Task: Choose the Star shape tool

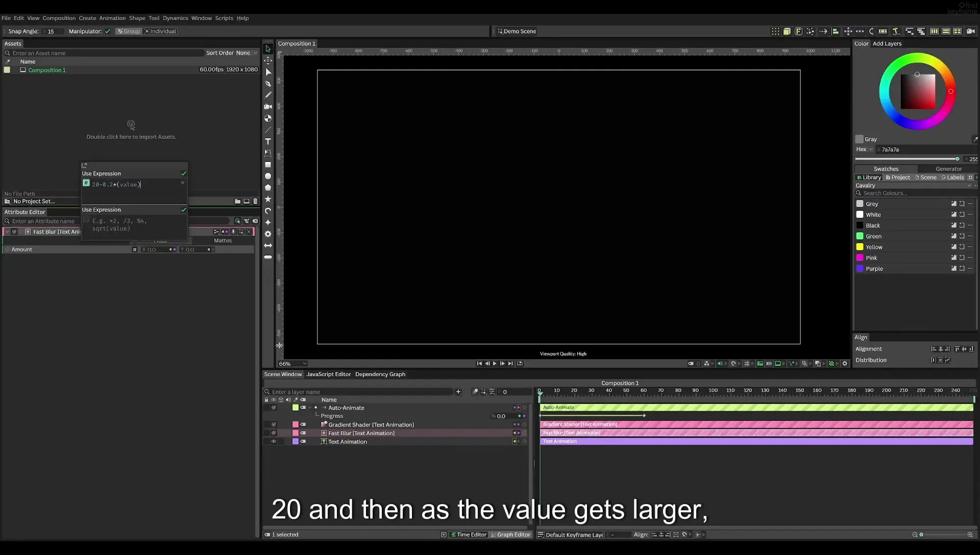Action: pos(268,199)
